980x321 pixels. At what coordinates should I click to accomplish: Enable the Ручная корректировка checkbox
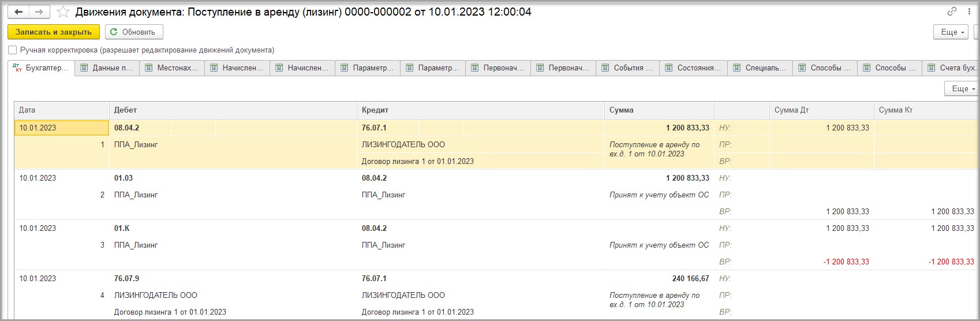coord(13,50)
